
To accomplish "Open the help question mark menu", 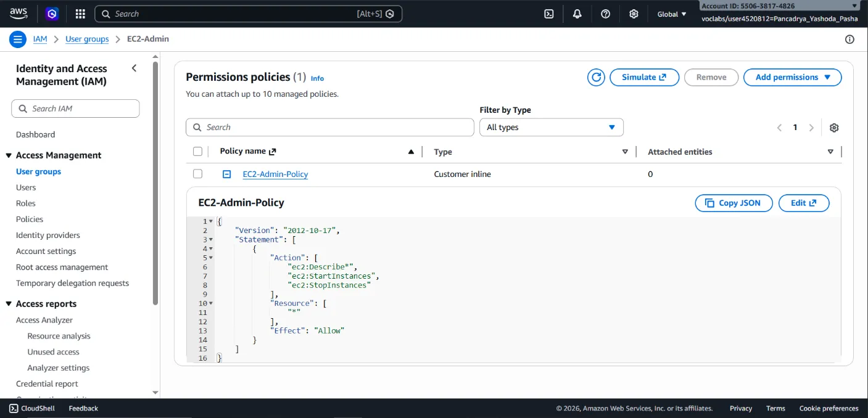I will pyautogui.click(x=606, y=14).
